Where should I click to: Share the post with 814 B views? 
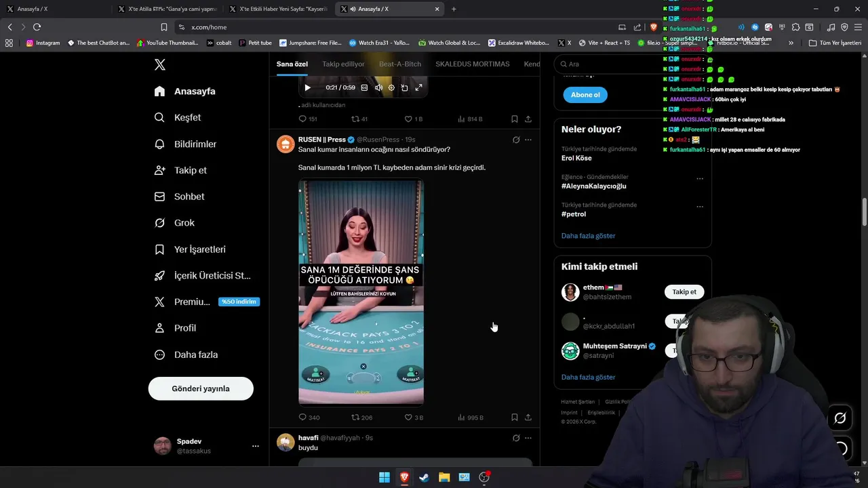[528, 119]
